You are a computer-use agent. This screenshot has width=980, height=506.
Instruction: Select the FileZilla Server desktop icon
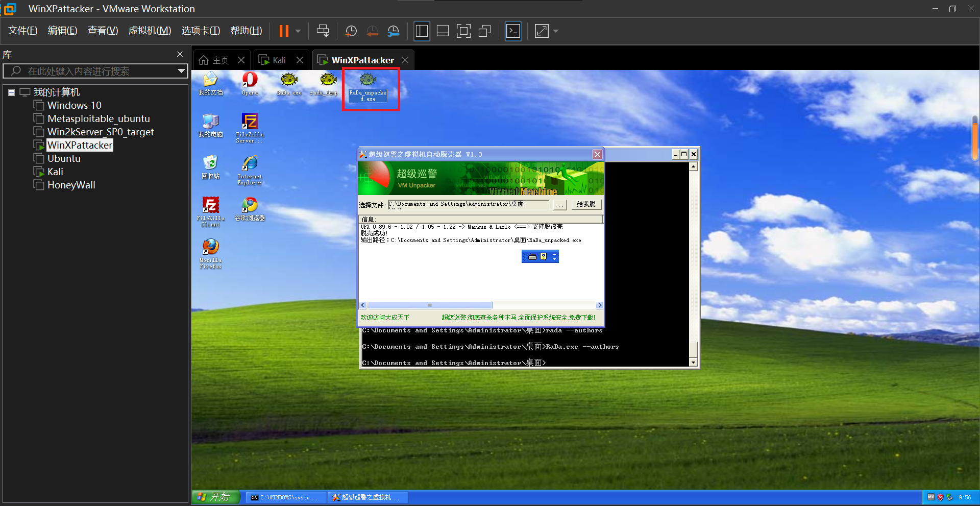coord(250,128)
